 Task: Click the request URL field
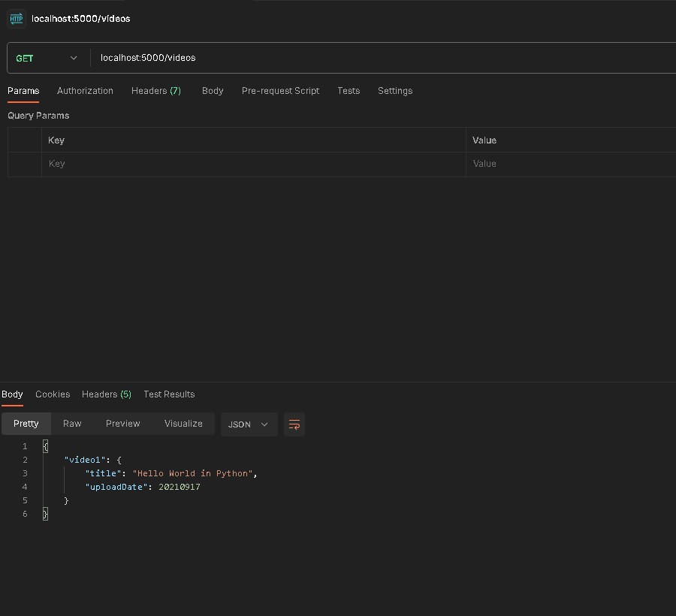click(x=376, y=58)
